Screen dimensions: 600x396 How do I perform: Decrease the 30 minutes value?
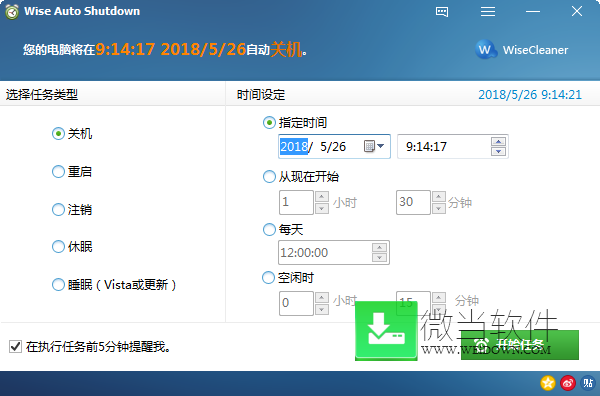[439, 208]
